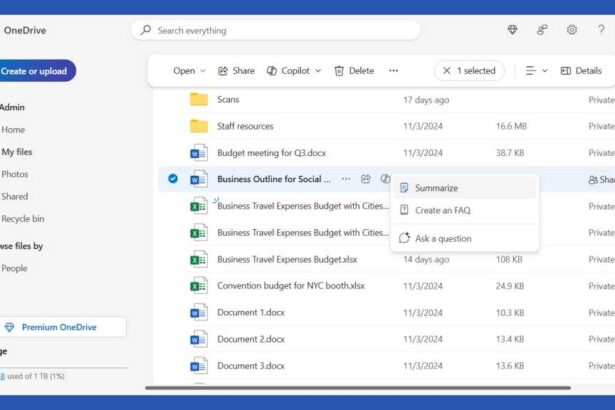Open the toolbar more options ellipsis
The width and height of the screenshot is (615, 410).
[393, 71]
